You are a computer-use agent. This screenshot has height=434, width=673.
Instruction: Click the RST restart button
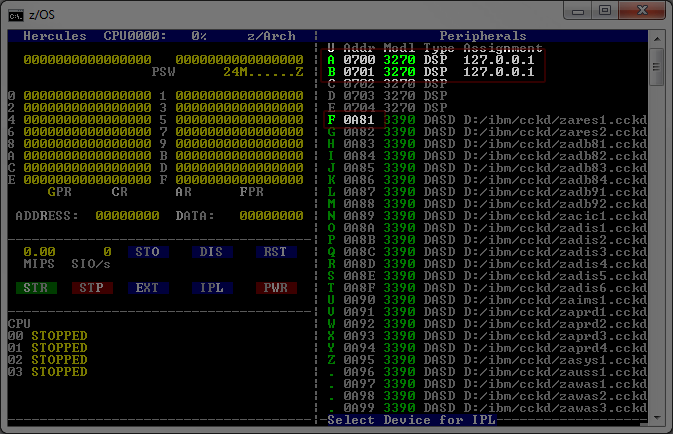276,252
